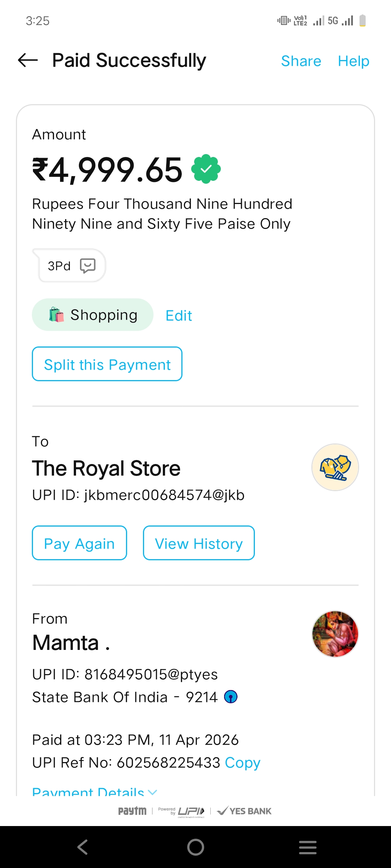391x868 pixels.
Task: Click Split this Payment button
Action: (x=107, y=364)
